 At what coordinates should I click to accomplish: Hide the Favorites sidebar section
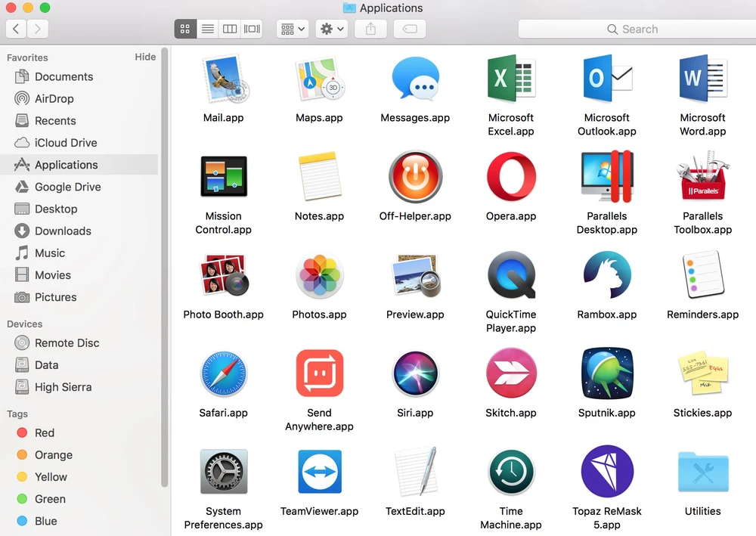pyautogui.click(x=145, y=57)
